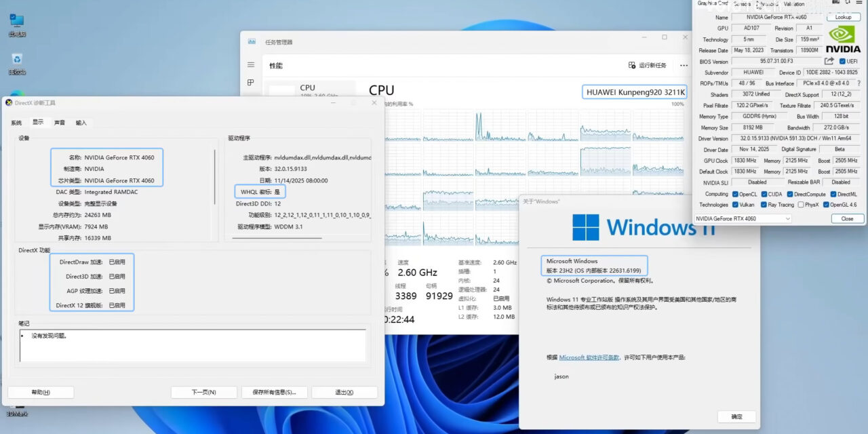Enable the PhysX checkbox
Image resolution: width=868 pixels, height=434 pixels.
[x=801, y=204]
